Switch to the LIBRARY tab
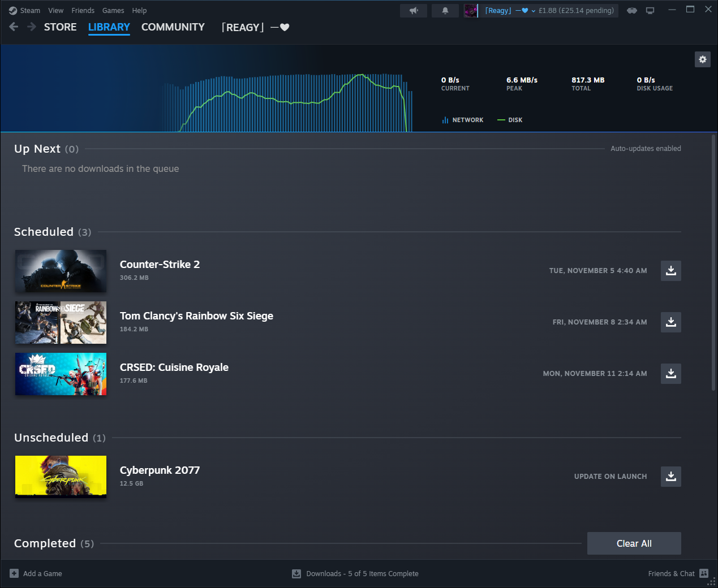 109,27
